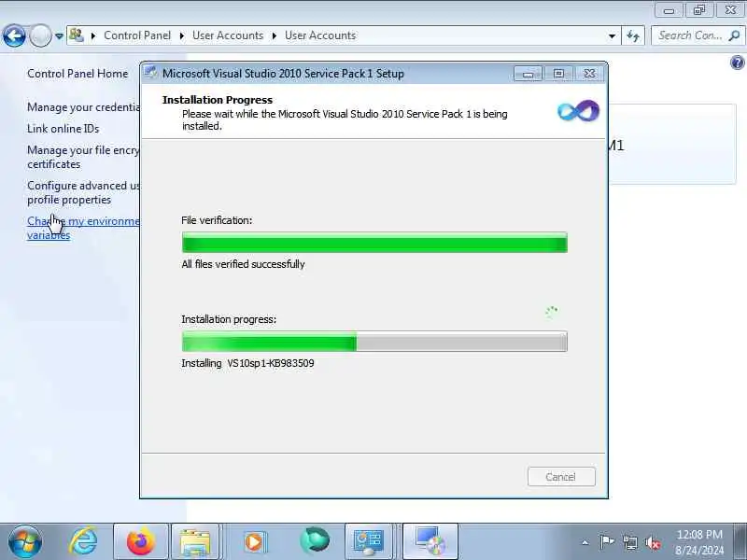Click the magnifier search icon
The width and height of the screenshot is (747, 560).
pos(734,35)
